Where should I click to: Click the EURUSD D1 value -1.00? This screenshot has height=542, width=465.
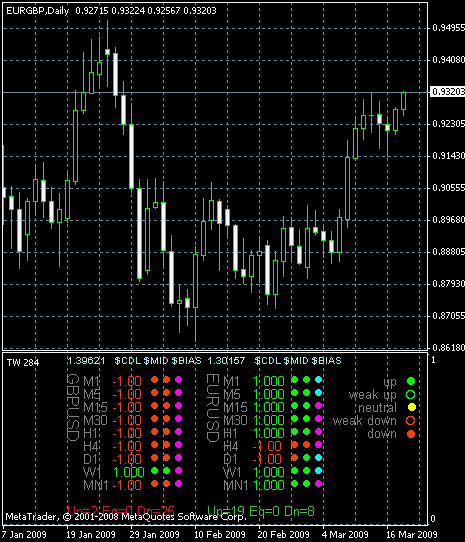267,459
